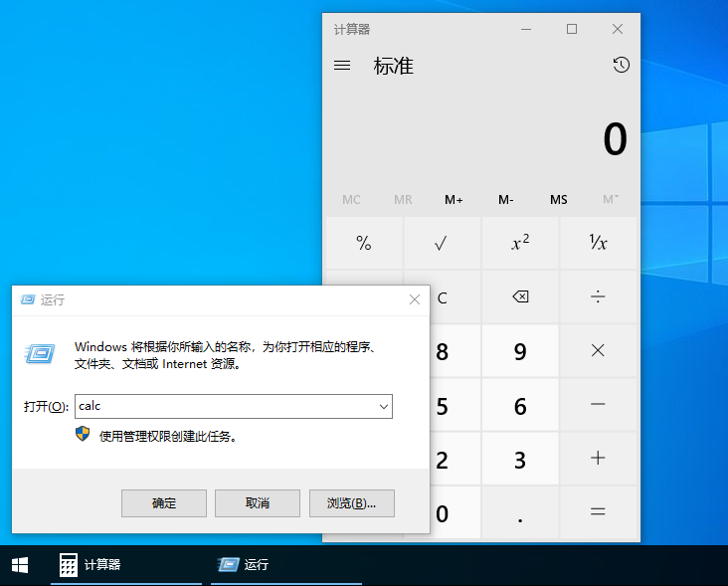The height and width of the screenshot is (586, 728).
Task: Click the M- memory subtract button
Action: point(506,200)
